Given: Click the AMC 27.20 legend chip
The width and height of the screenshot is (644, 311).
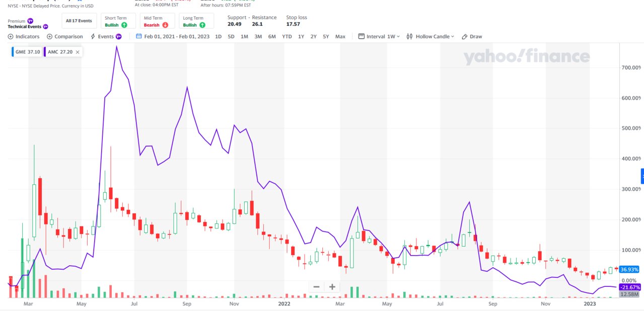Looking at the screenshot, I should (x=63, y=52).
